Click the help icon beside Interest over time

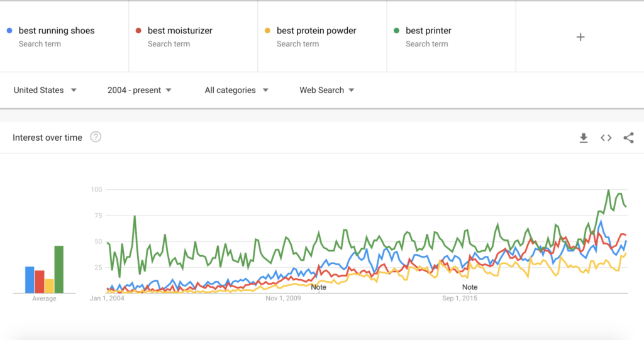96,137
